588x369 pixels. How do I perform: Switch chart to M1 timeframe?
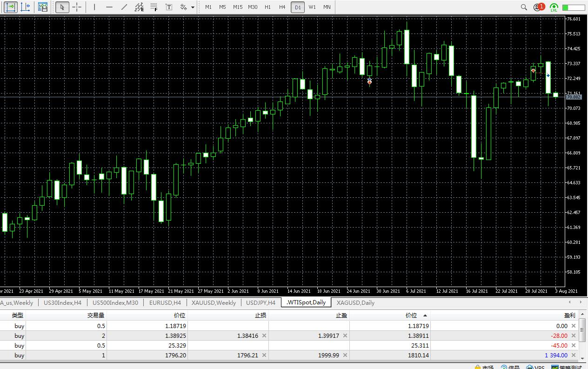pos(208,7)
